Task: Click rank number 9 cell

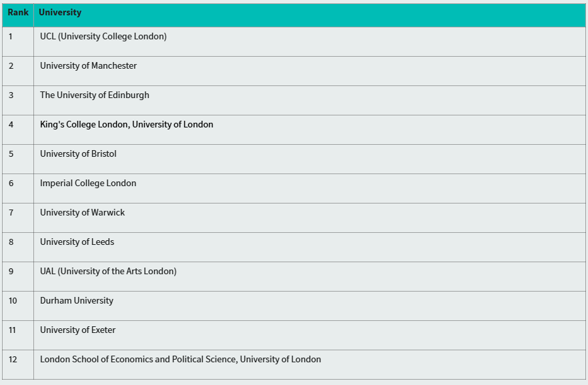Action: tap(18, 277)
